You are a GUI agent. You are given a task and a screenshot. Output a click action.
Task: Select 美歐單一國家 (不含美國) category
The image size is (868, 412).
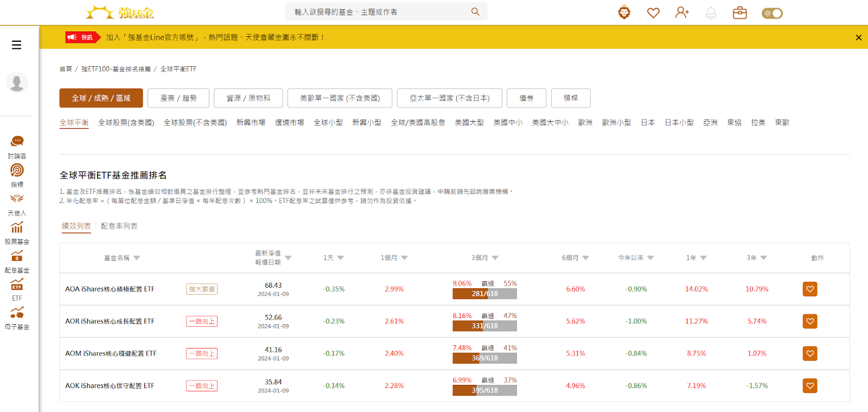coord(340,98)
